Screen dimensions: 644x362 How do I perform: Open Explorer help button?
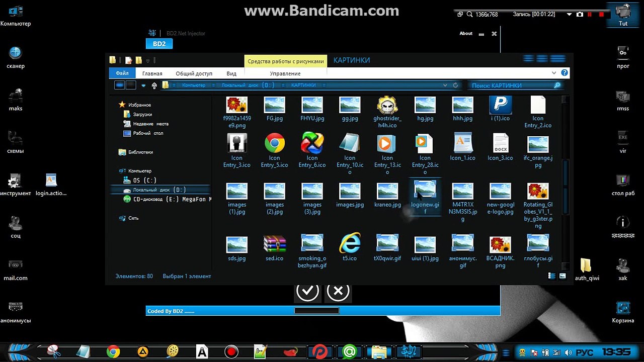click(565, 73)
